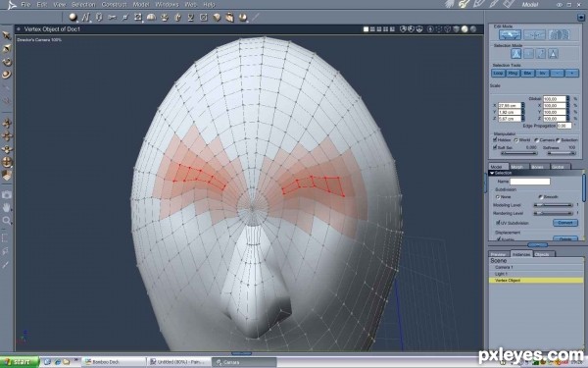Click the hand room icon at top right
Image resolution: width=588 pixels, height=368 pixels.
(x=450, y=4)
